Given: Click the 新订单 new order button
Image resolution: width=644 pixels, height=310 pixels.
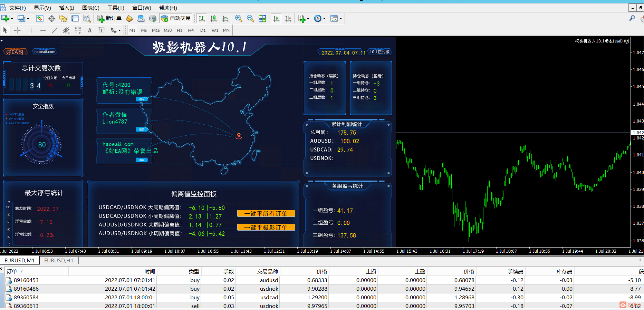Looking at the screenshot, I should [x=109, y=19].
